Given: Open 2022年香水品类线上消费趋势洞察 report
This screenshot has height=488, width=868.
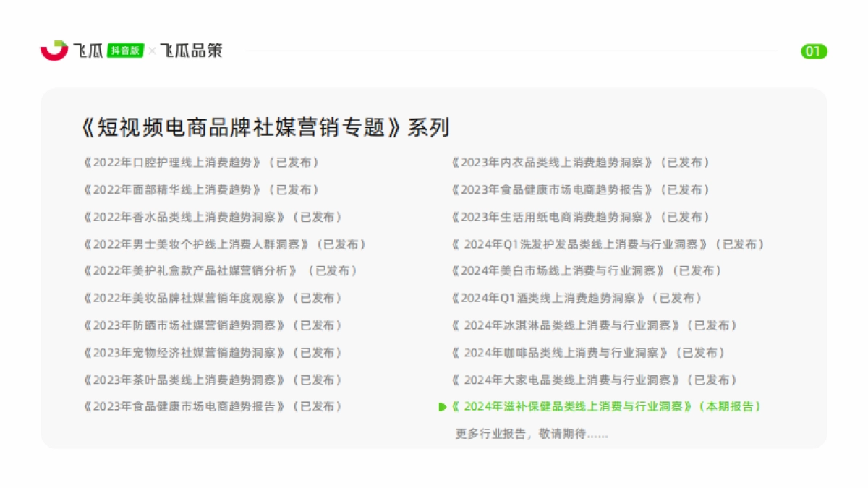Looking at the screenshot, I should point(213,217).
